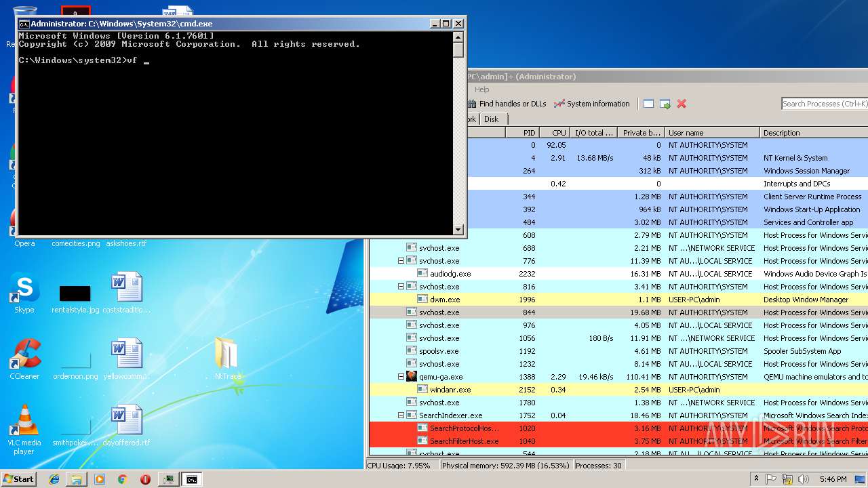Select Interrupts and DPCs description cell
This screenshot has width=868, height=488.
pyautogui.click(x=797, y=184)
